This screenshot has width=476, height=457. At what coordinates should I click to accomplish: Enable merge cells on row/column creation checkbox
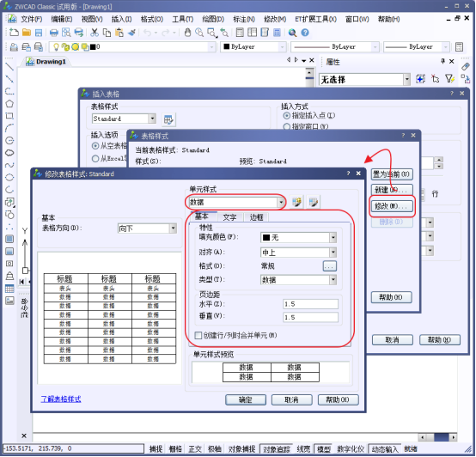[x=198, y=336]
